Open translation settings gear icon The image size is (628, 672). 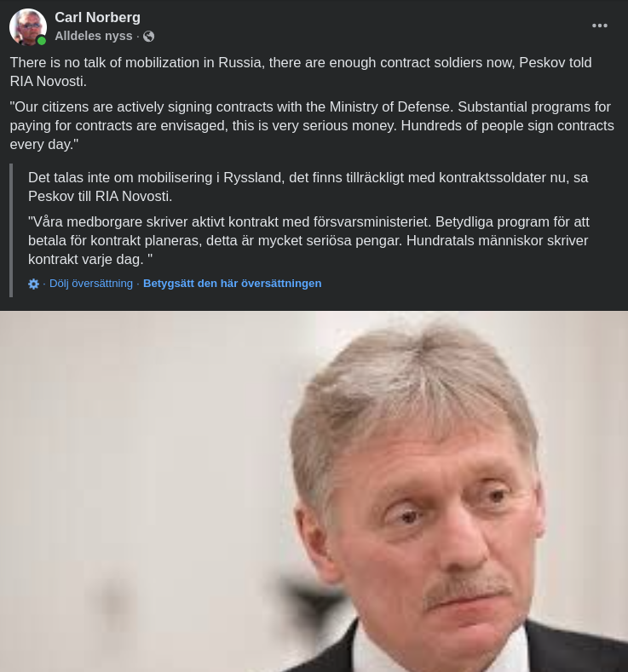(x=33, y=284)
